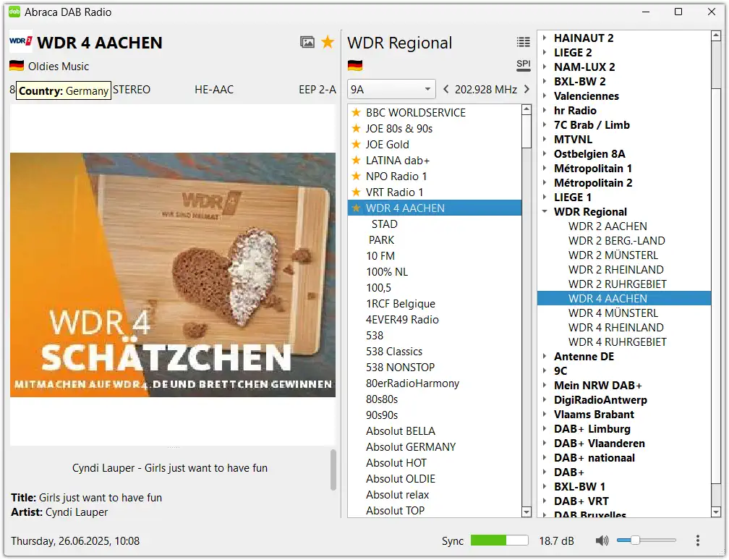Select WDR 2 RHEINLAND in ensemble tree

(x=615, y=269)
